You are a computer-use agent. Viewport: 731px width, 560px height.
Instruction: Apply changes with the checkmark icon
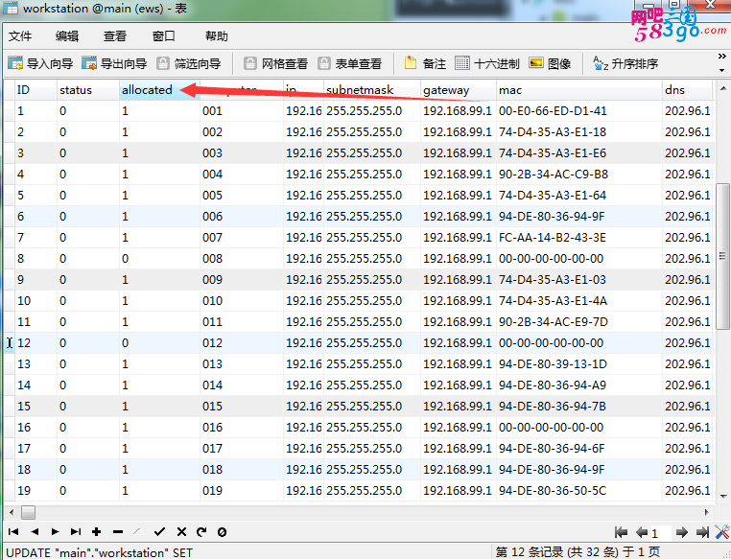tap(159, 531)
